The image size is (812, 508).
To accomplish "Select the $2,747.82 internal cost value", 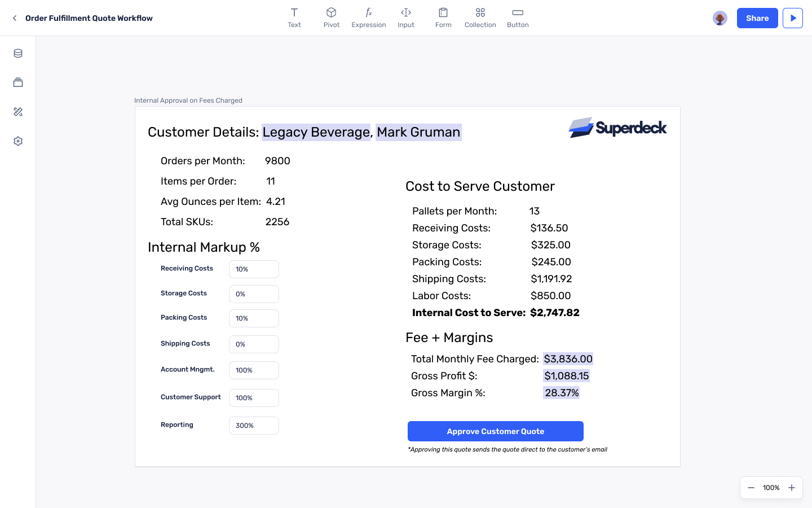I will coord(555,313).
